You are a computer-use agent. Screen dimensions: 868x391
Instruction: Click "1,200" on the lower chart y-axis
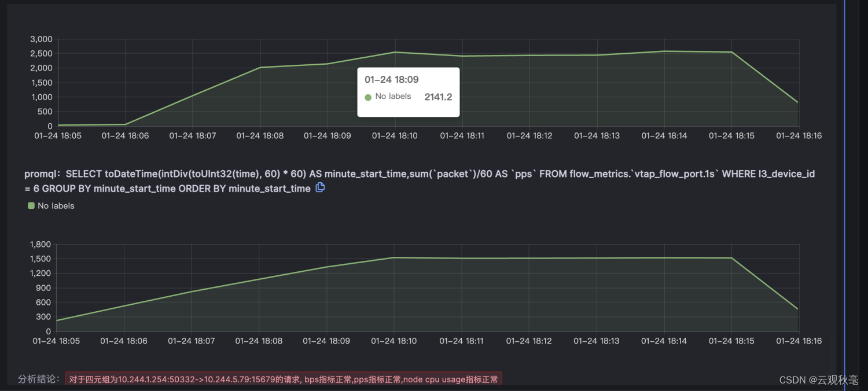41,273
